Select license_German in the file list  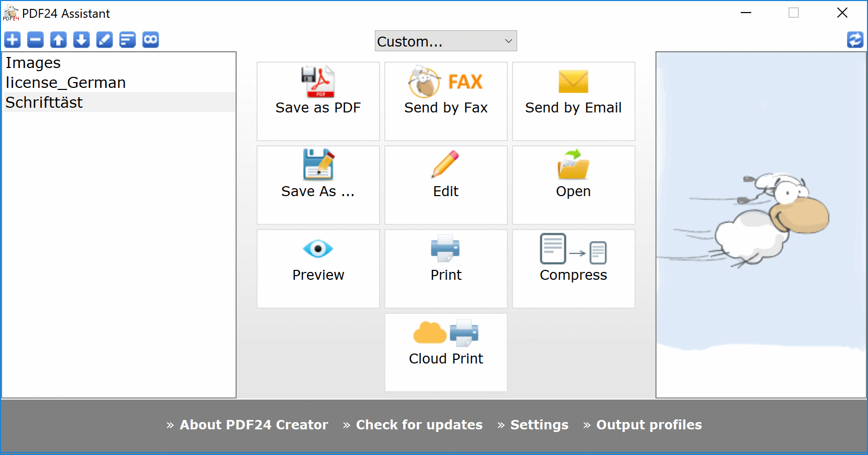(x=66, y=83)
